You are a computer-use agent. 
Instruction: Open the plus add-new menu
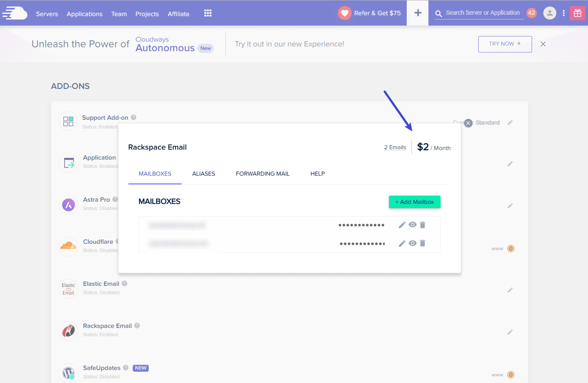(418, 13)
